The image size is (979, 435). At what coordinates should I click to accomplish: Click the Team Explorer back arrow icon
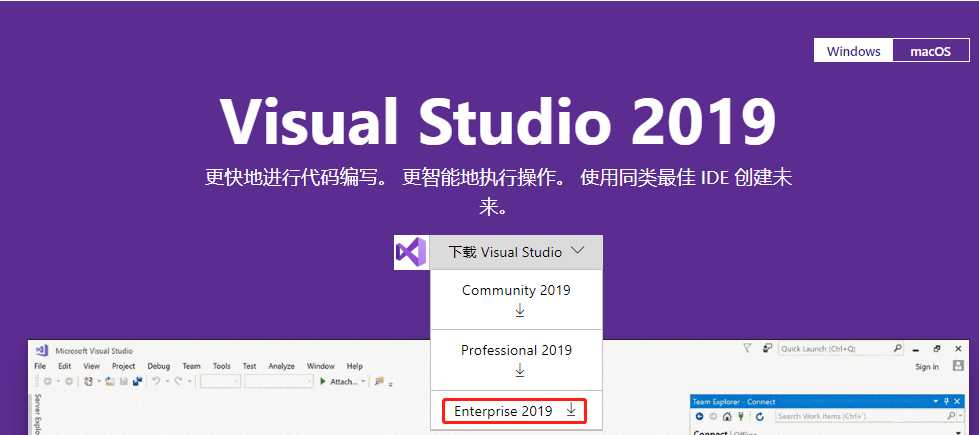(x=699, y=416)
